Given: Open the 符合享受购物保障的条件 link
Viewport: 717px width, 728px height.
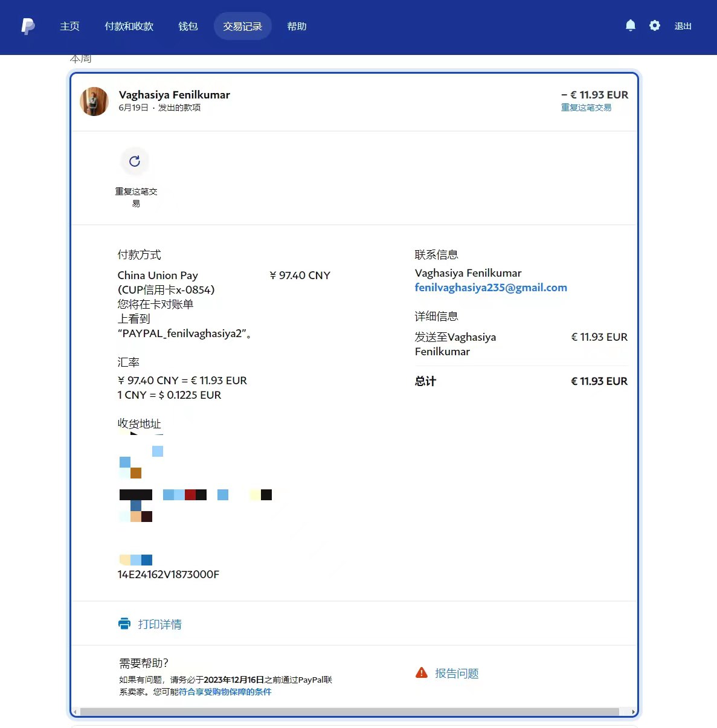Looking at the screenshot, I should tap(225, 692).
